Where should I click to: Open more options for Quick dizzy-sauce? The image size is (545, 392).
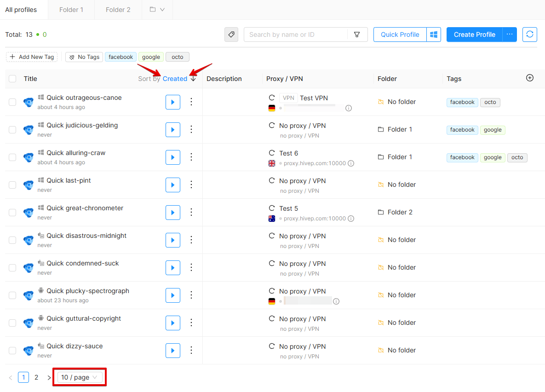191,350
